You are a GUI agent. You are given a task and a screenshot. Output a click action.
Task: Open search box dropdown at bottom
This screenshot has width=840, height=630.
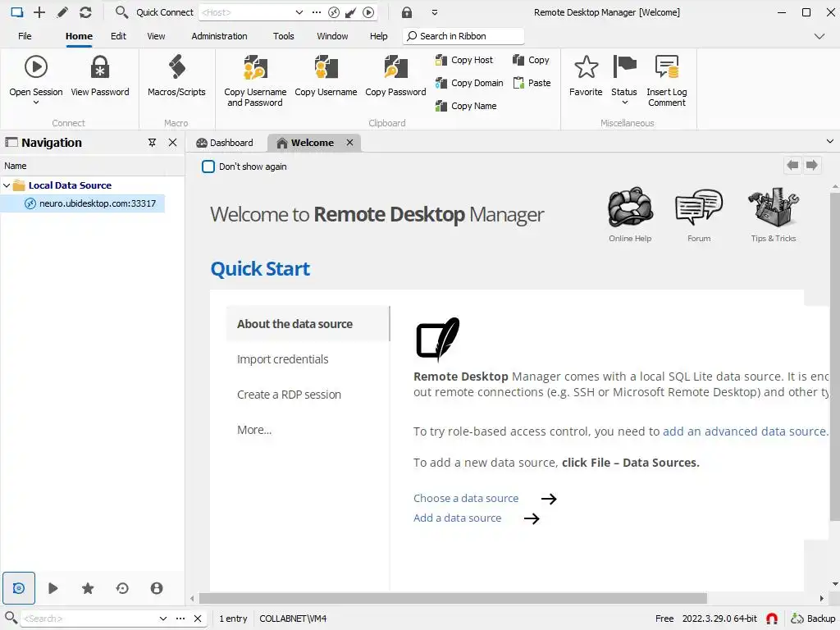[163, 619]
